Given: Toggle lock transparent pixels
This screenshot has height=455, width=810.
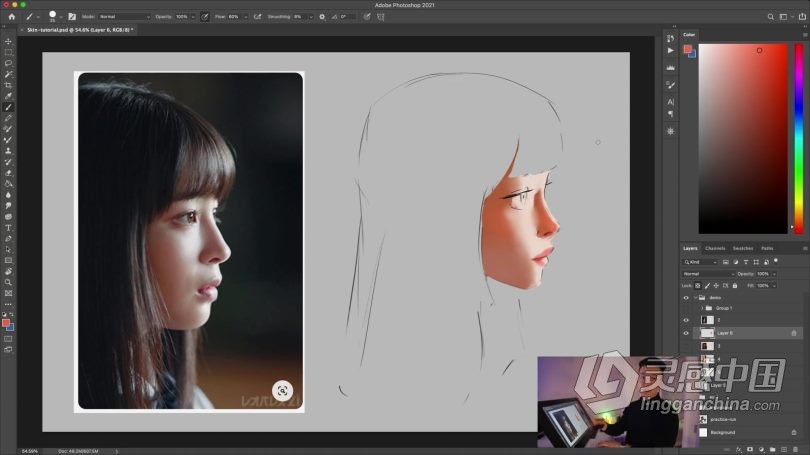Looking at the screenshot, I should (697, 286).
